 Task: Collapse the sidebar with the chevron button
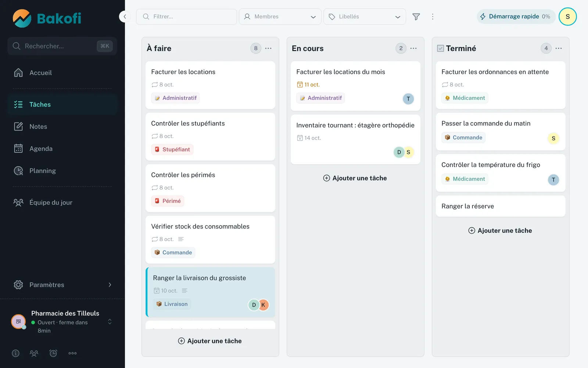125,17
